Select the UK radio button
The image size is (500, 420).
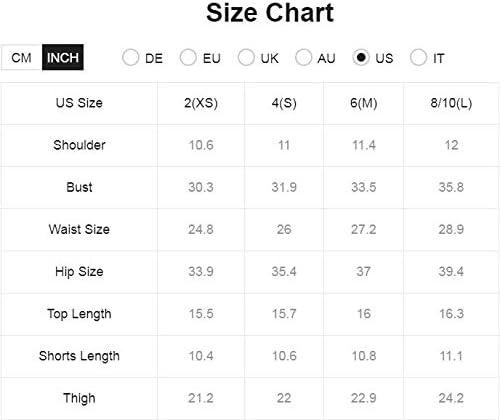click(x=246, y=58)
